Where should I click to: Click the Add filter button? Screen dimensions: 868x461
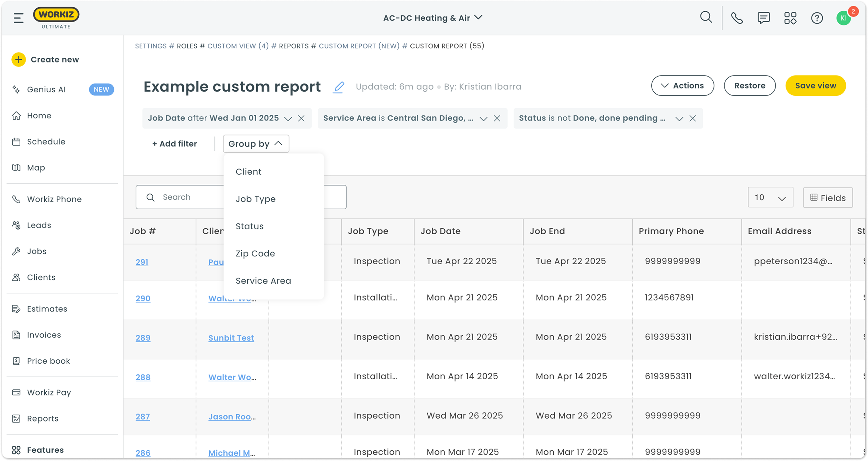(x=174, y=144)
